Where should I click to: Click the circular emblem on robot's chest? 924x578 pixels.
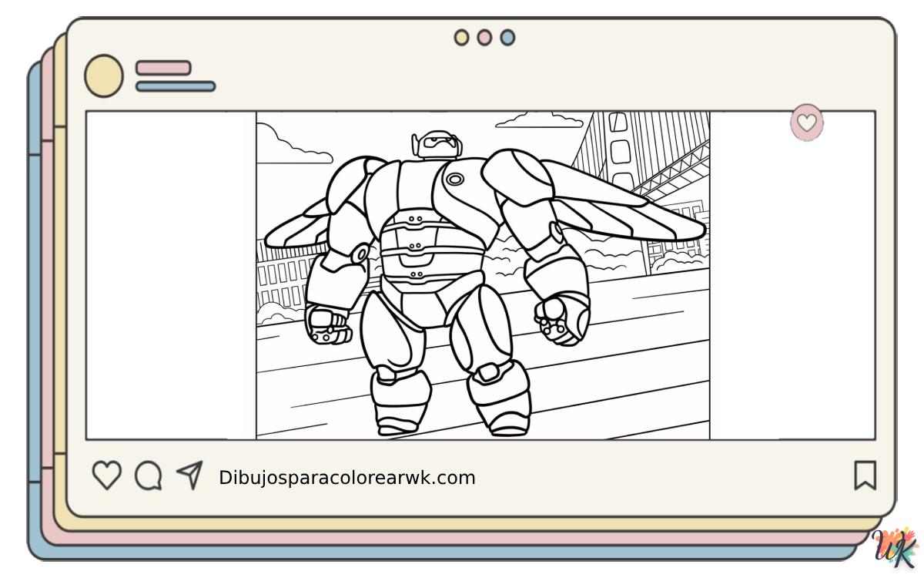455,180
